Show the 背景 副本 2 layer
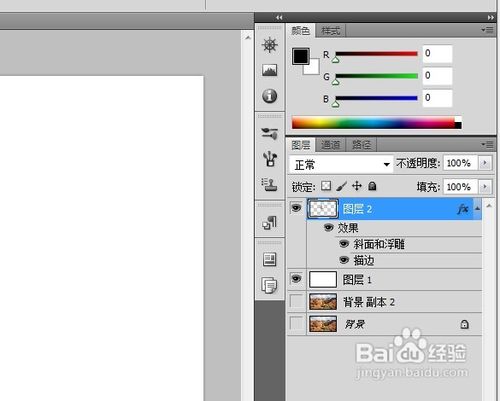The width and height of the screenshot is (500, 401). (296, 301)
